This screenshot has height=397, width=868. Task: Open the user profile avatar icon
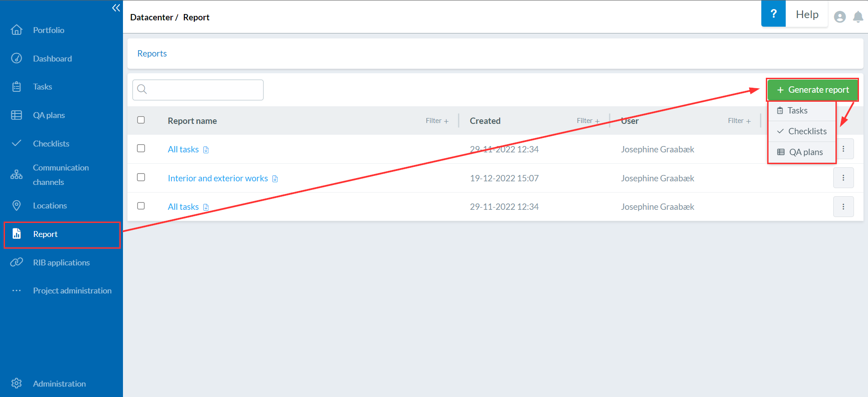tap(840, 17)
